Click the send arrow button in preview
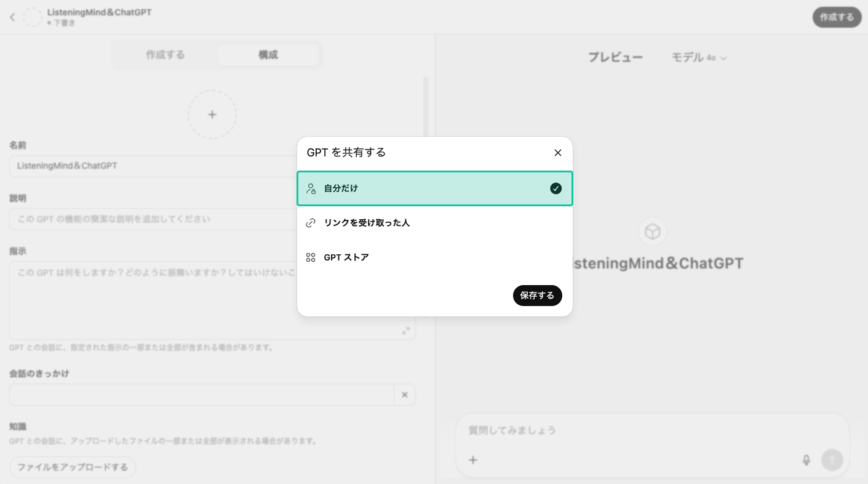The height and width of the screenshot is (484, 868). point(832,459)
